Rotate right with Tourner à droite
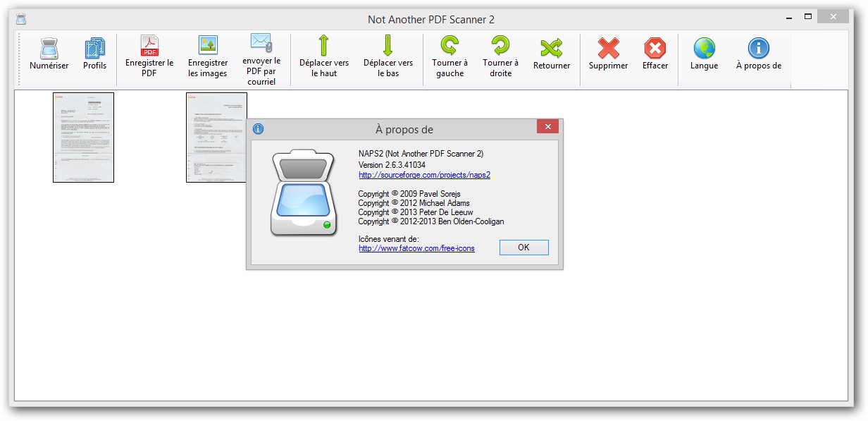 [x=500, y=46]
